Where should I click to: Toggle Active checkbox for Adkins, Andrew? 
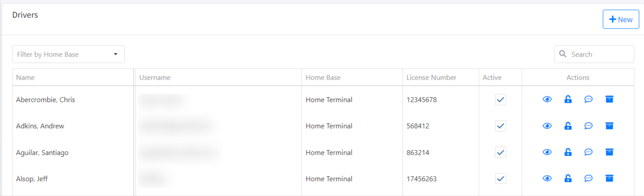[x=501, y=126]
